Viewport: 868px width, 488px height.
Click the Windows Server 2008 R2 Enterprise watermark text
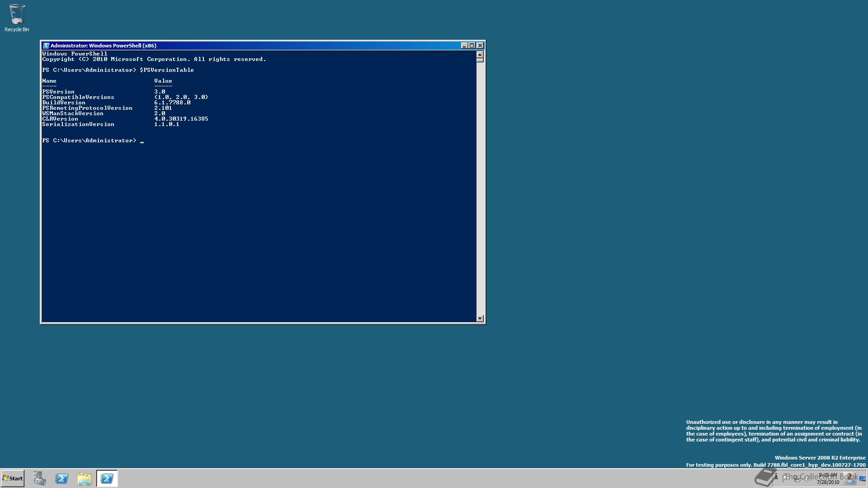click(x=820, y=458)
